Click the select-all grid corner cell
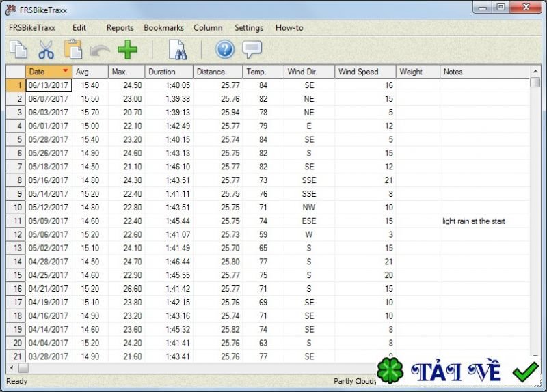 16,72
